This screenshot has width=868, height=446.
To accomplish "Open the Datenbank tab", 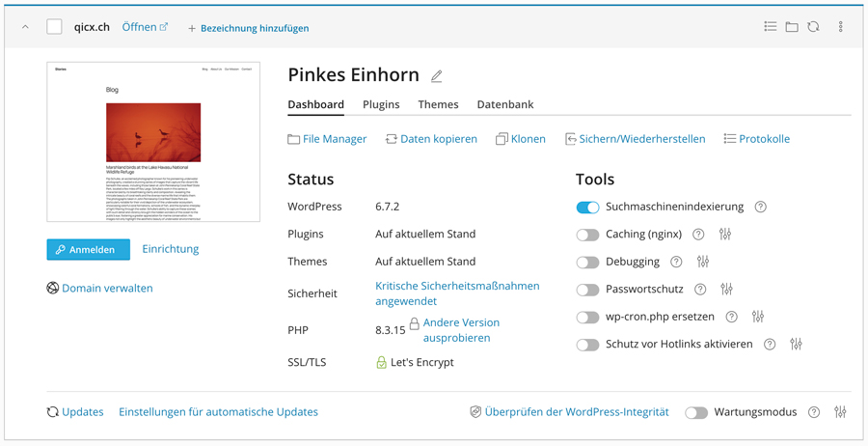I will (x=504, y=104).
